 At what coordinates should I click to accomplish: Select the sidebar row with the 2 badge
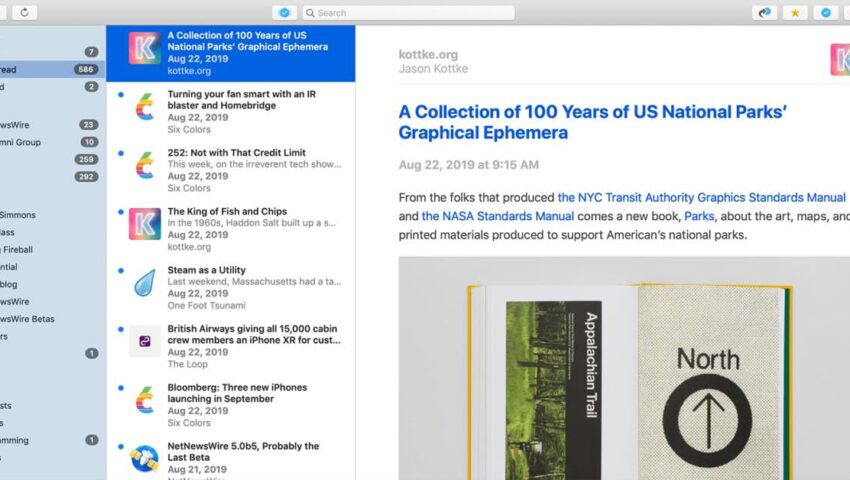tap(51, 87)
